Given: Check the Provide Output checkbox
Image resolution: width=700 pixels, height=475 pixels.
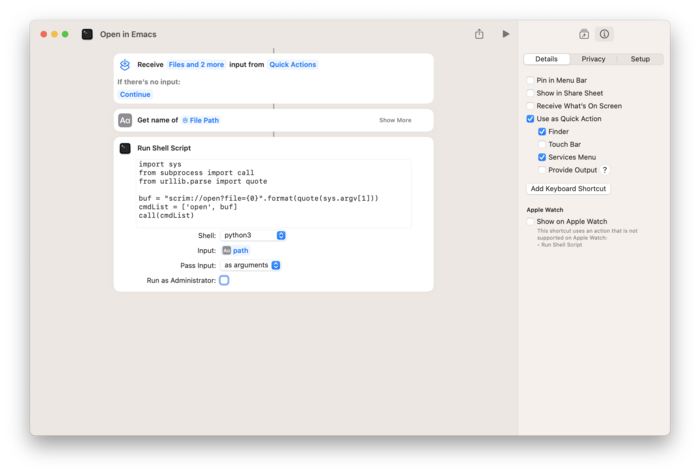Looking at the screenshot, I should pos(542,170).
